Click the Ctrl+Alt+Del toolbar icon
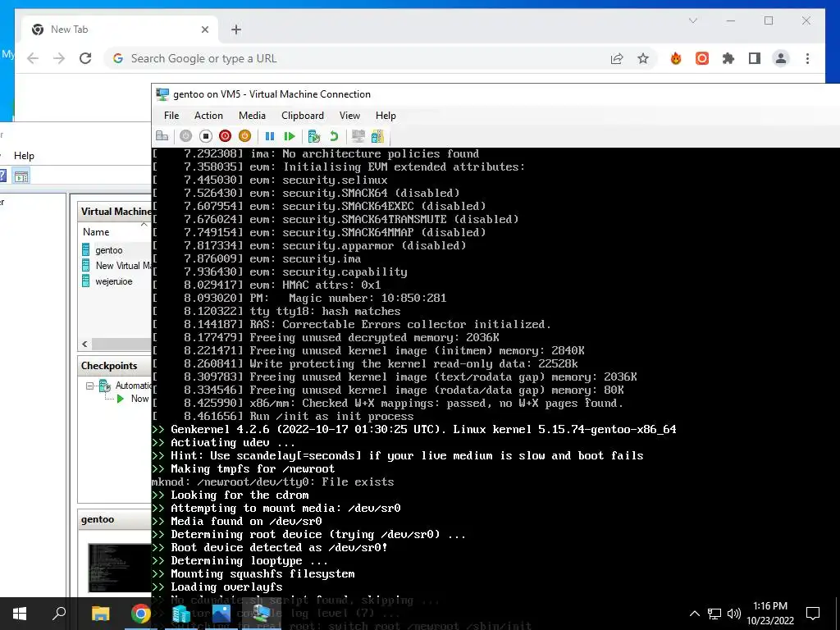840x630 pixels. click(162, 136)
